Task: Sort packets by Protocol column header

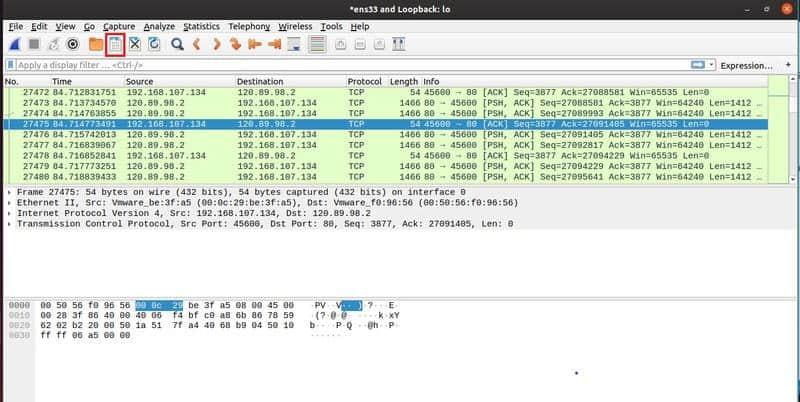Action: tap(364, 81)
